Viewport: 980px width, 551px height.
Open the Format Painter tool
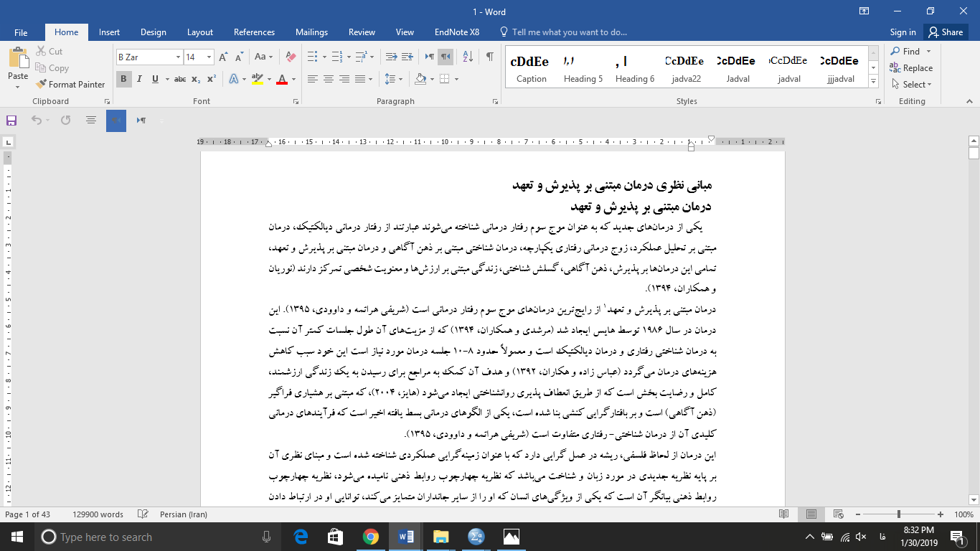point(70,84)
